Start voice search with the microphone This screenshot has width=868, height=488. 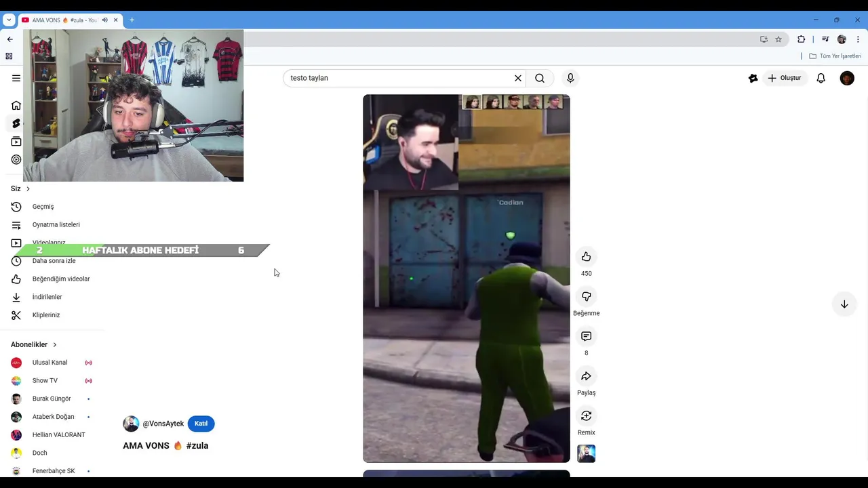click(570, 78)
